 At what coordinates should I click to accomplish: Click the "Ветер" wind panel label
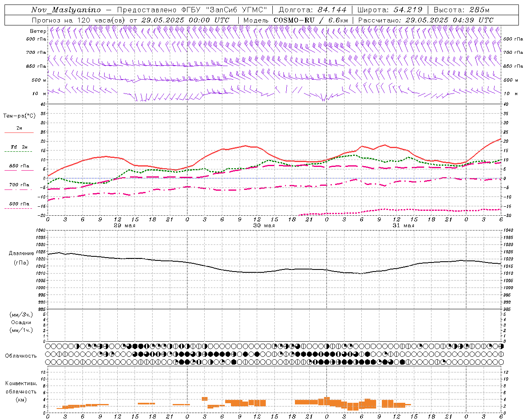(38, 31)
